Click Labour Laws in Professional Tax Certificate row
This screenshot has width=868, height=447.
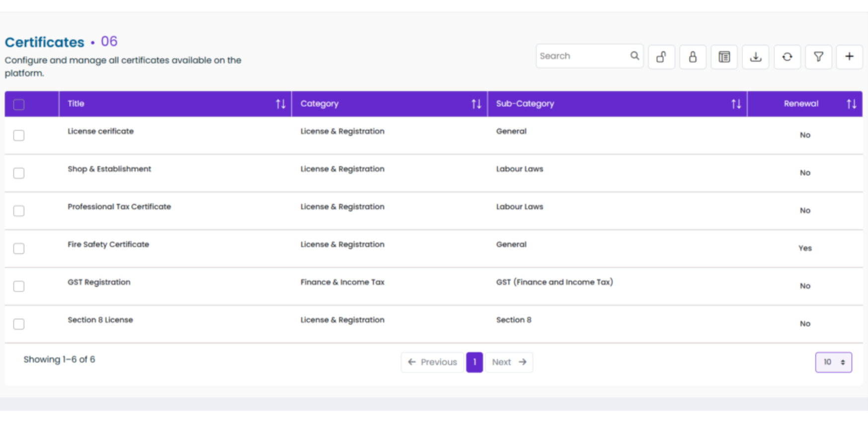[x=520, y=207]
